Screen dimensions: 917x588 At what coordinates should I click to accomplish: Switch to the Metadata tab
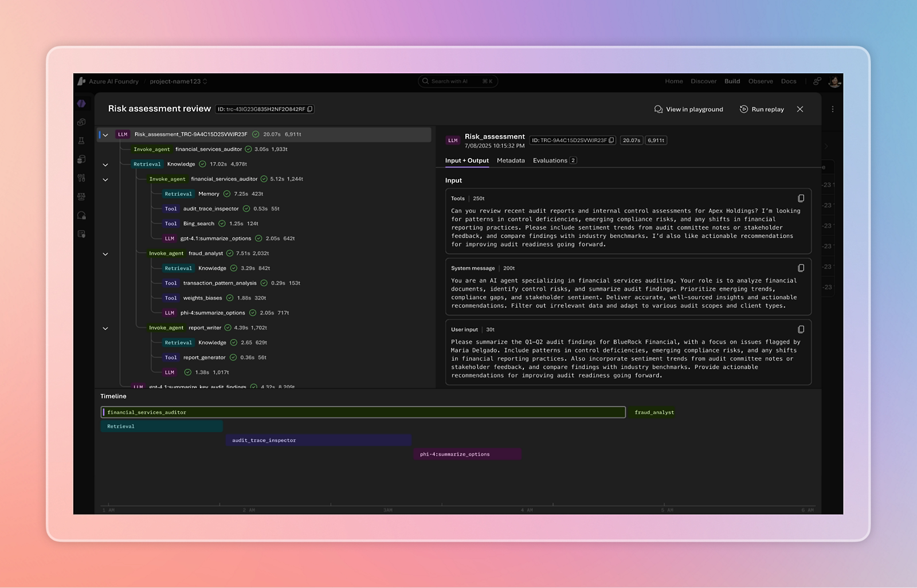[510, 160]
